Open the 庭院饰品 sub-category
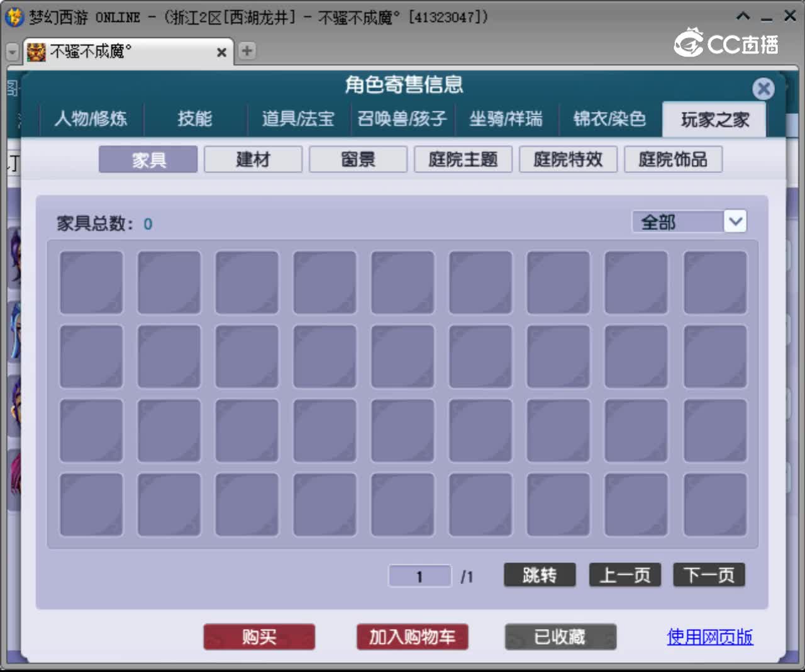The image size is (805, 672). coord(673,160)
